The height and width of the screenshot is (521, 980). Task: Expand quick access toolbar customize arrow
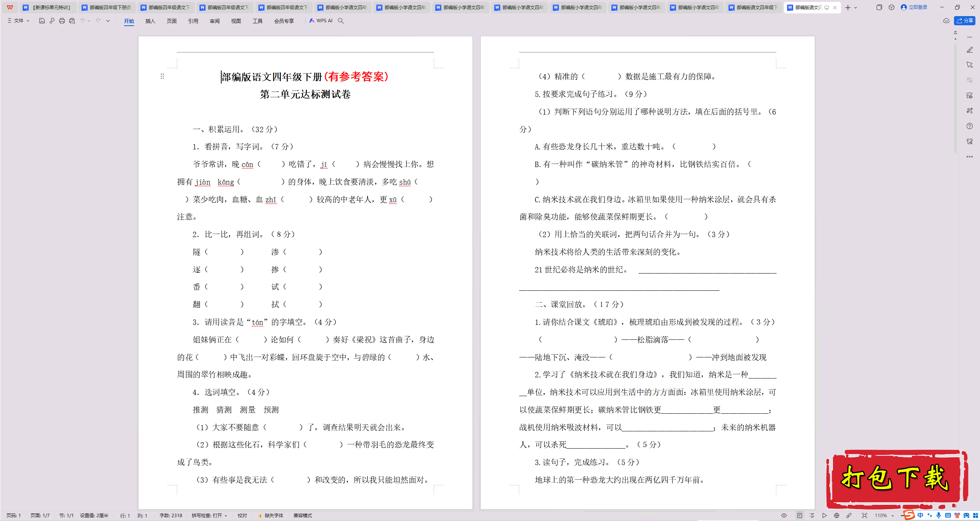(x=108, y=21)
